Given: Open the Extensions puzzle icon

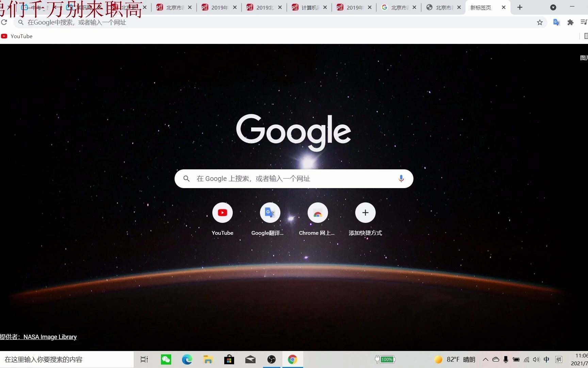Looking at the screenshot, I should (570, 22).
